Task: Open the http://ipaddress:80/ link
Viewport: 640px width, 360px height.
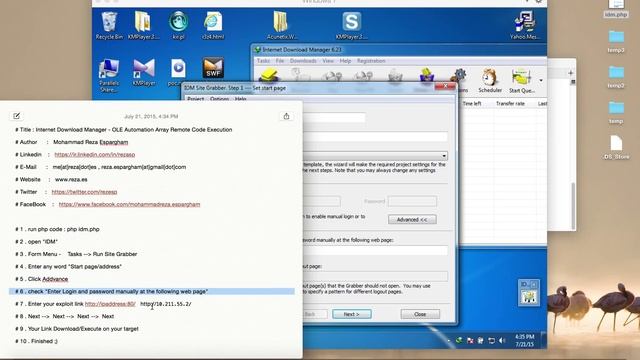Action: click(110, 304)
